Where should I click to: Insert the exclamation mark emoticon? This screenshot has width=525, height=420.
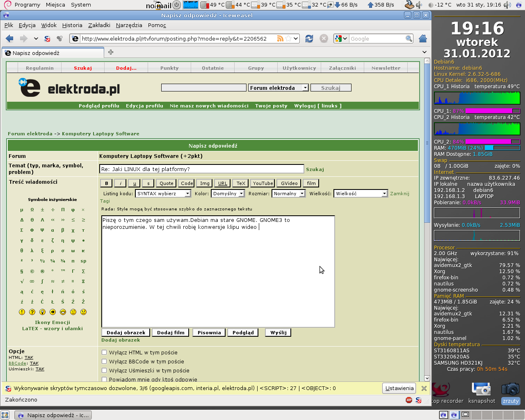click(x=22, y=312)
